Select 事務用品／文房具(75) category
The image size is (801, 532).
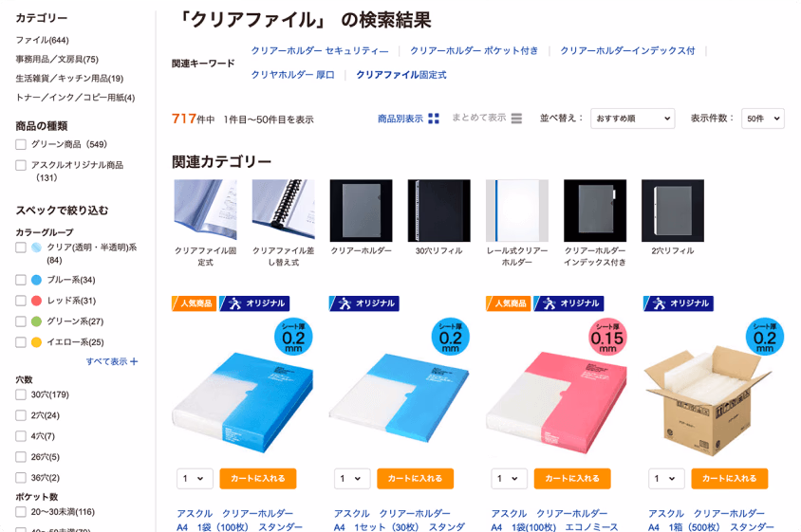57,59
